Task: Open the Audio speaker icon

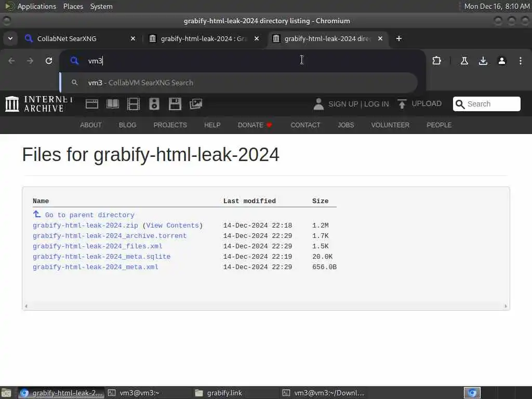Action: pyautogui.click(x=154, y=104)
